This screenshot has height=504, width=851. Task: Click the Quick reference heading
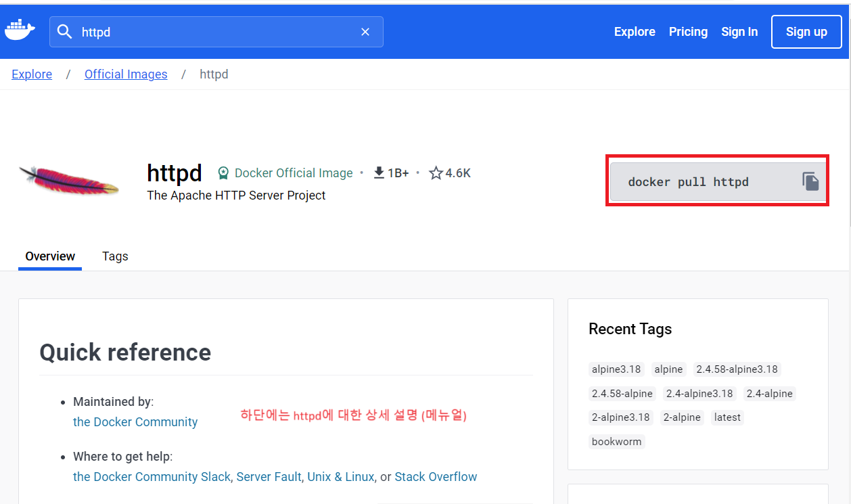pyautogui.click(x=125, y=352)
